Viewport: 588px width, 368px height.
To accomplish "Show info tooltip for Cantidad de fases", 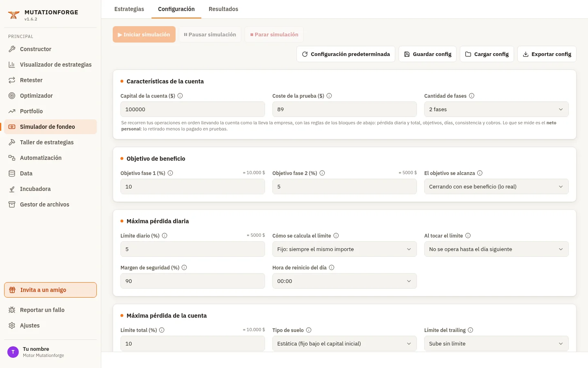I will [x=472, y=96].
